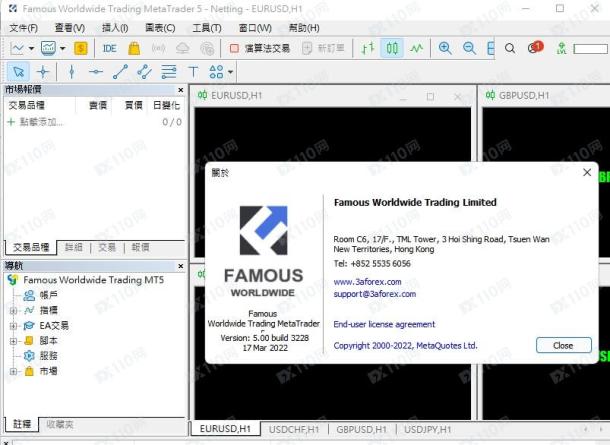Select the Fibonacci retracement tool icon
Screen dimensions: 610x445
(x=169, y=72)
